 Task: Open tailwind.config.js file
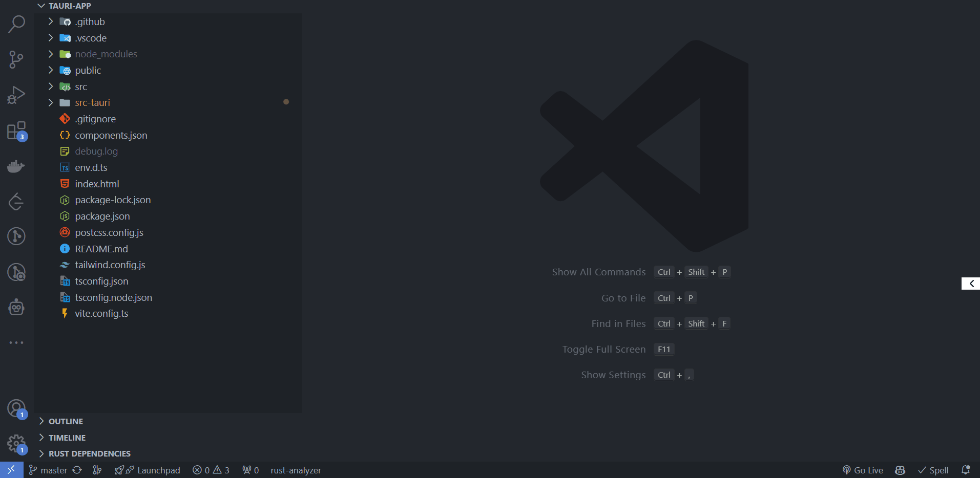point(168,265)
